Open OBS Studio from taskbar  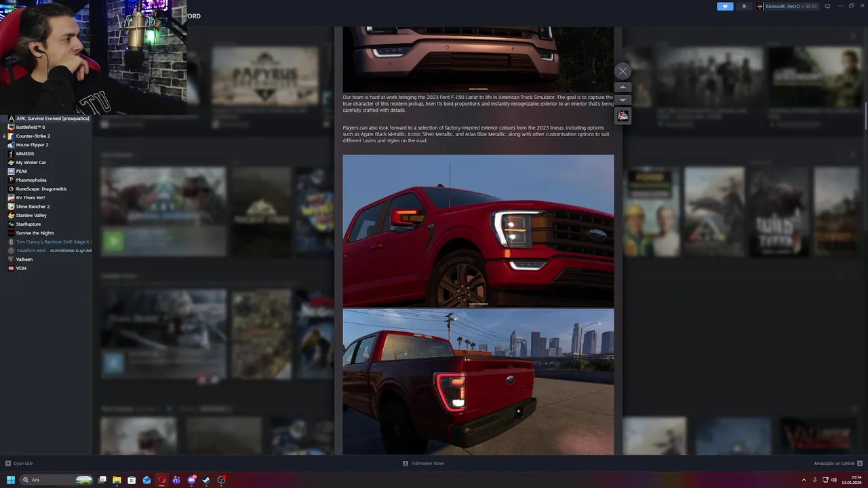(221, 480)
